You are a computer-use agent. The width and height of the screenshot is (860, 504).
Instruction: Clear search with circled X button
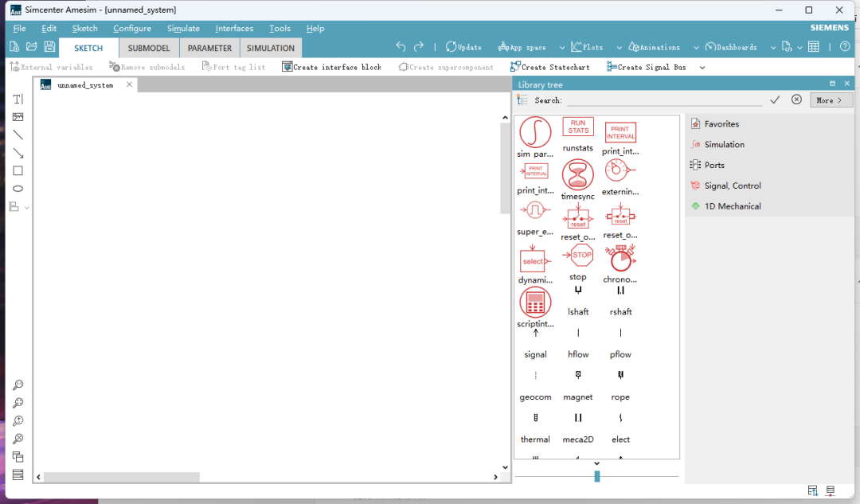(796, 100)
